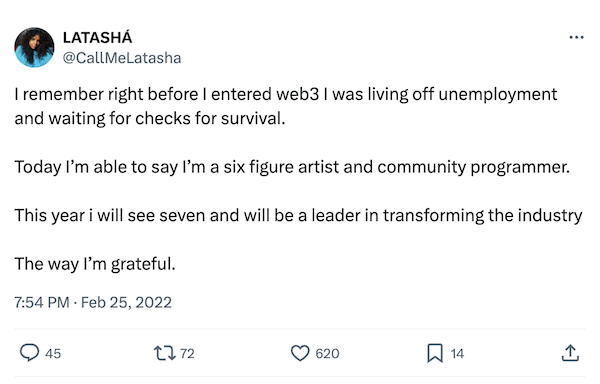Click the 7:54 PM timestamp
This screenshot has width=600, height=384.
[x=42, y=303]
